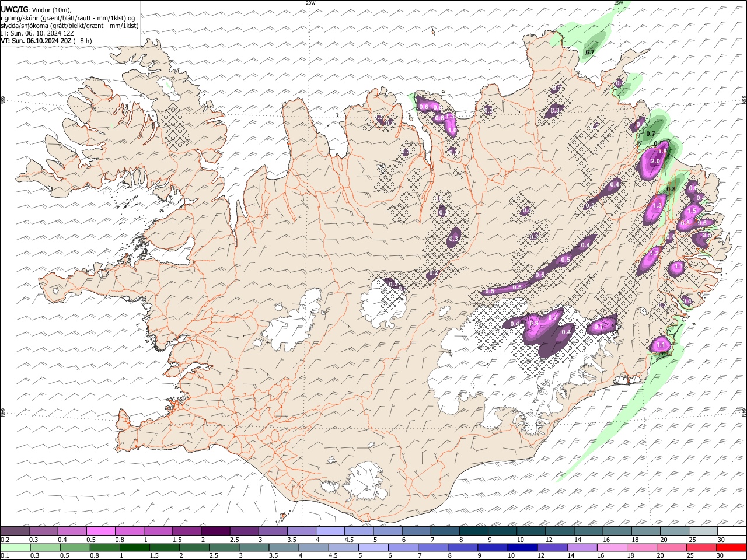Pick the palest green rain swatch between 0.1 and 0.3
Image resolution: width=747 pixels, height=560 pixels.
click(x=15, y=548)
